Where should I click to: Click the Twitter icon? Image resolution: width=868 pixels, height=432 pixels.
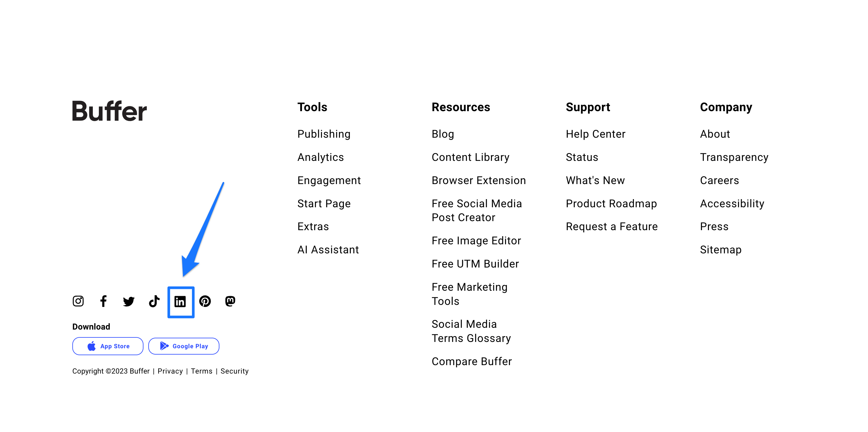(x=129, y=301)
